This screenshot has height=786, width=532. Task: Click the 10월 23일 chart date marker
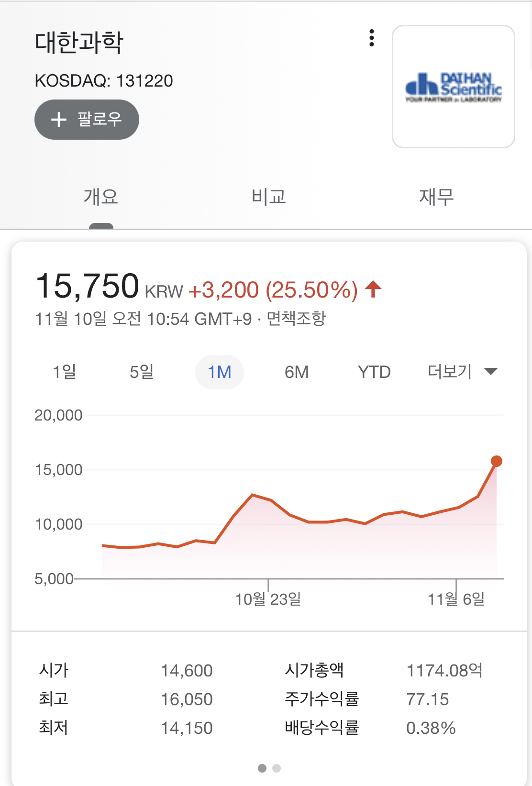click(x=268, y=598)
